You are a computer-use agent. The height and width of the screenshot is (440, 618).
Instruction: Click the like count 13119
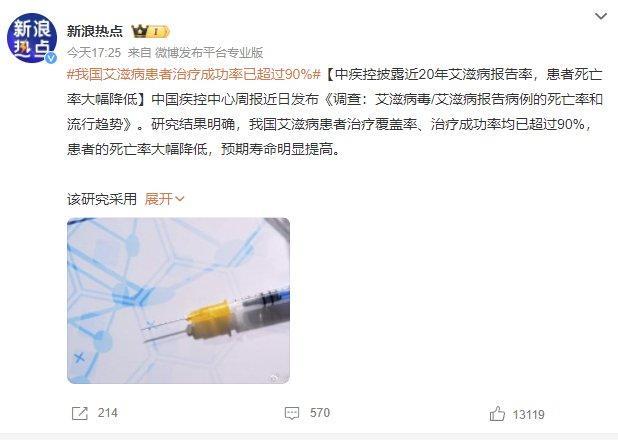click(529, 415)
